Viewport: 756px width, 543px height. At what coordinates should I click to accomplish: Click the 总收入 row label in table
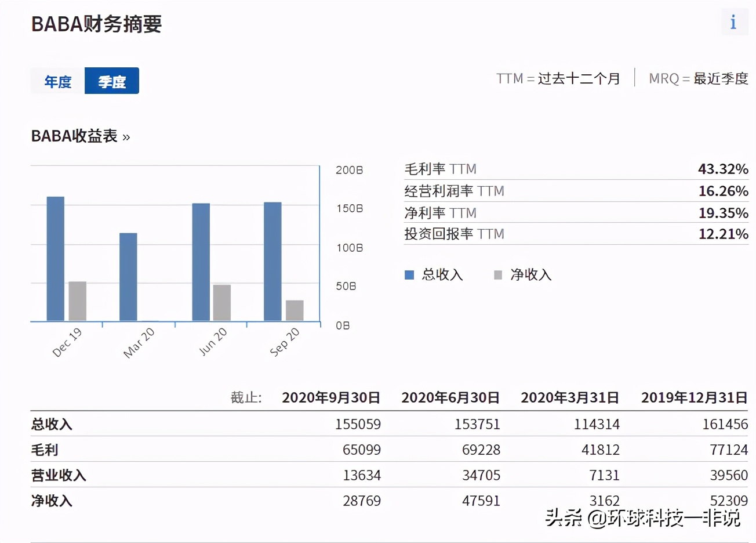click(x=52, y=424)
